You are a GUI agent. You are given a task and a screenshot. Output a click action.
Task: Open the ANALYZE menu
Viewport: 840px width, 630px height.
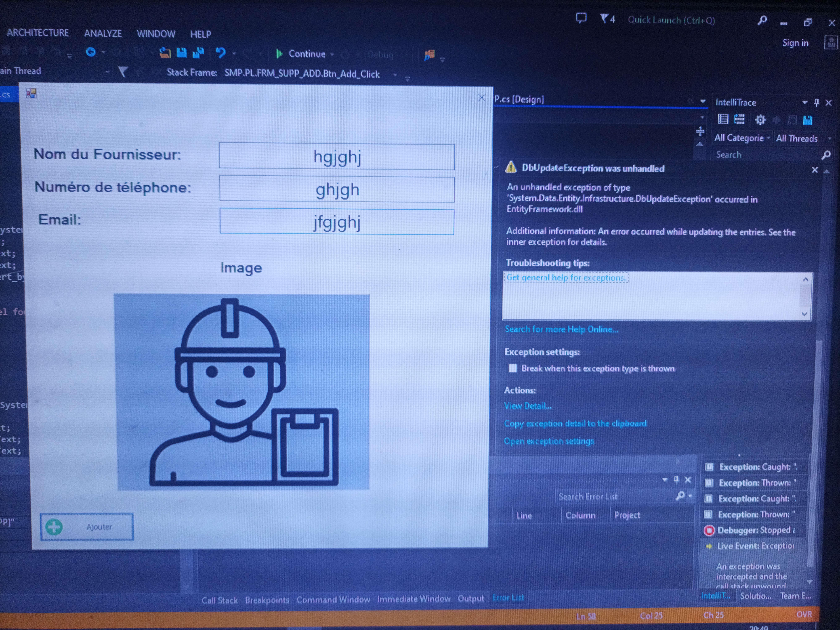point(103,33)
